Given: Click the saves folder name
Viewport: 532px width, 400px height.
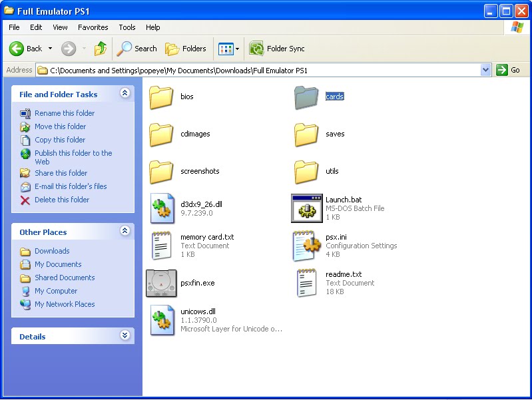Looking at the screenshot, I should pyautogui.click(x=335, y=134).
